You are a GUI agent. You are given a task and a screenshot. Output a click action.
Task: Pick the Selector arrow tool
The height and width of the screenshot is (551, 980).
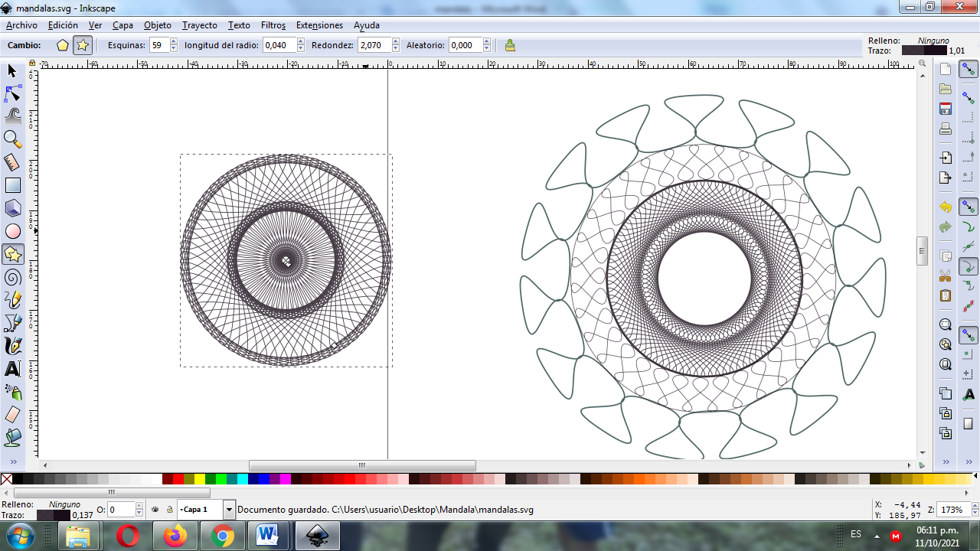12,70
